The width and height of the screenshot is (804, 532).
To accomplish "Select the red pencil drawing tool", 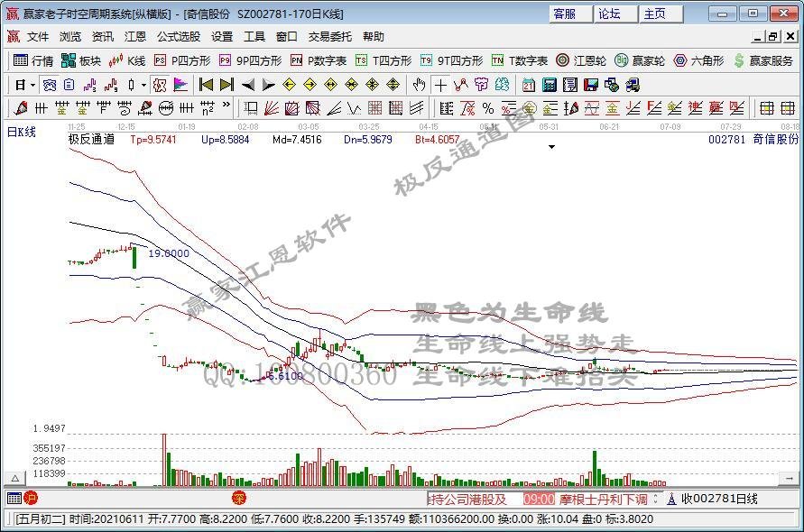I will [21, 108].
